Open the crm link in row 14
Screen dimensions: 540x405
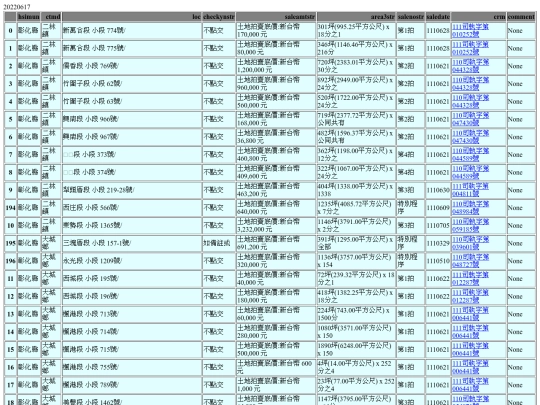click(470, 332)
